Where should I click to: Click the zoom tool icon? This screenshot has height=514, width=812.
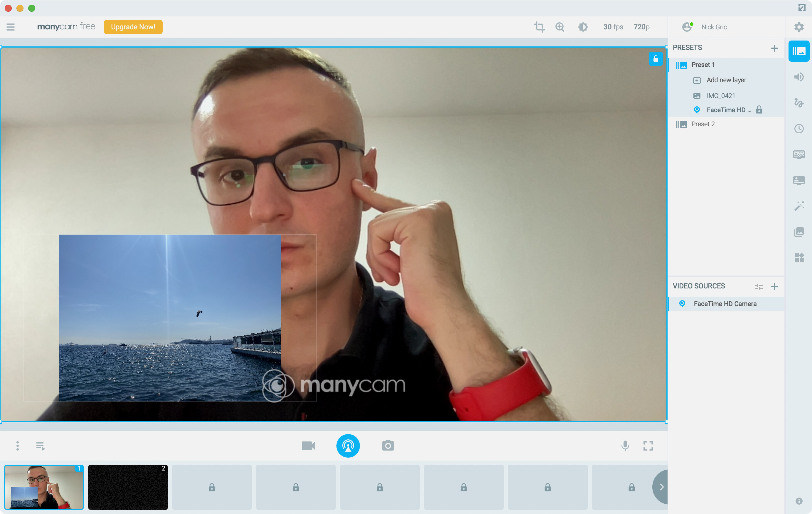pos(560,27)
